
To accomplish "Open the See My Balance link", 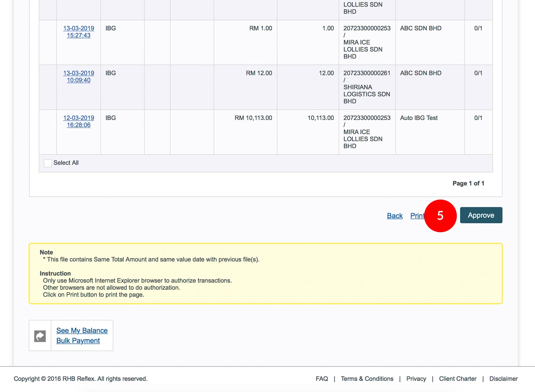I will 82,331.
